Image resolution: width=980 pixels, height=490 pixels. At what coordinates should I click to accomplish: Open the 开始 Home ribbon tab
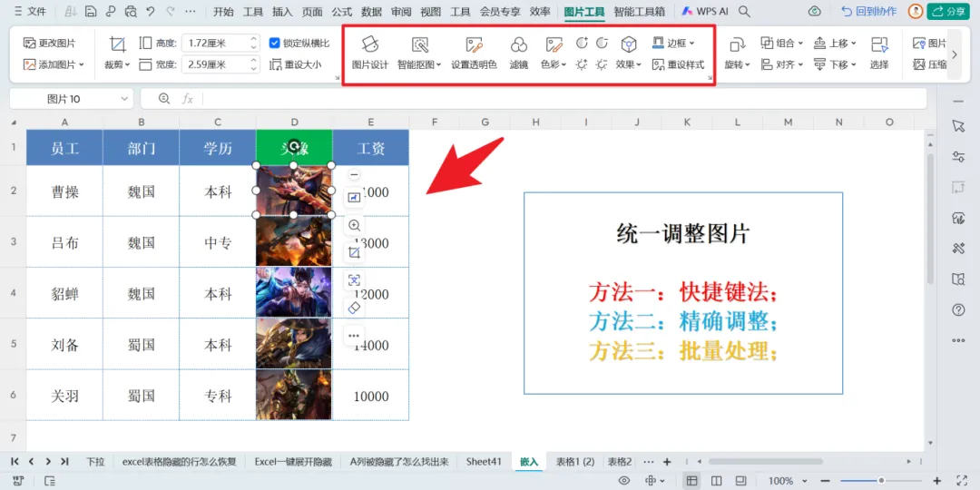223,11
